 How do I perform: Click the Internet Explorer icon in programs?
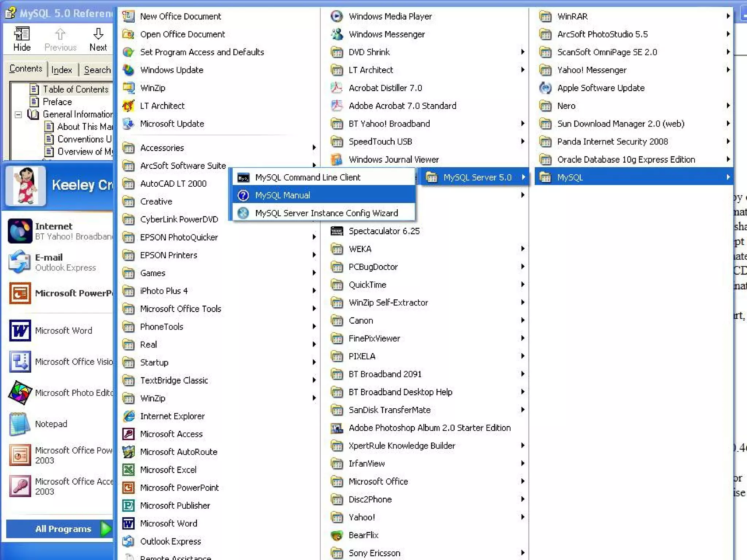[x=128, y=416]
